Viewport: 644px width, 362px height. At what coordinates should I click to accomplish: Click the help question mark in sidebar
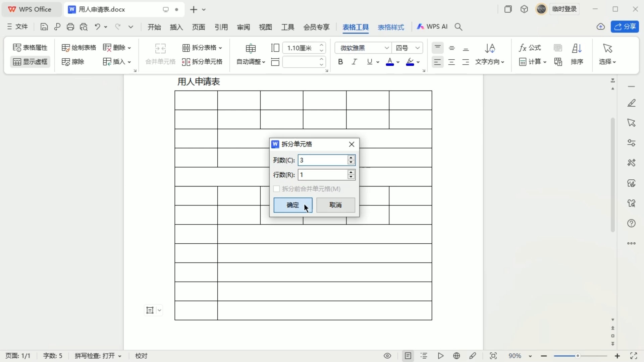[632, 224]
